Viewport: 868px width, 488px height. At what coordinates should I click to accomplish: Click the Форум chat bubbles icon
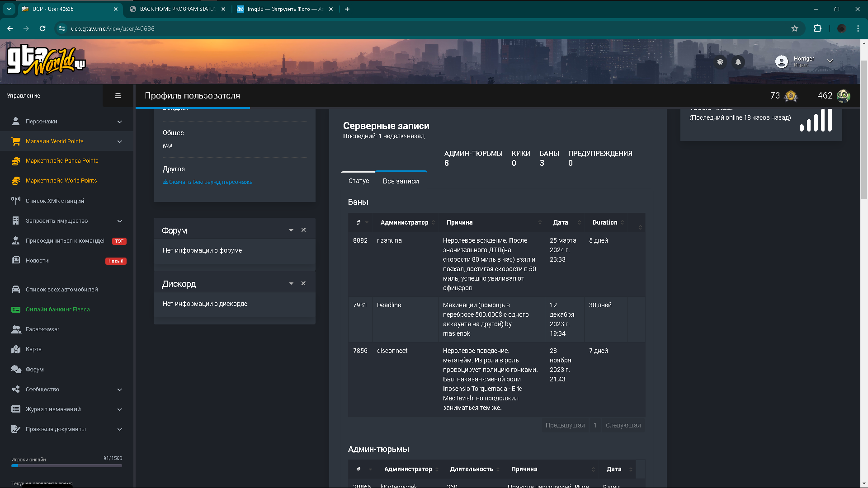coord(16,369)
